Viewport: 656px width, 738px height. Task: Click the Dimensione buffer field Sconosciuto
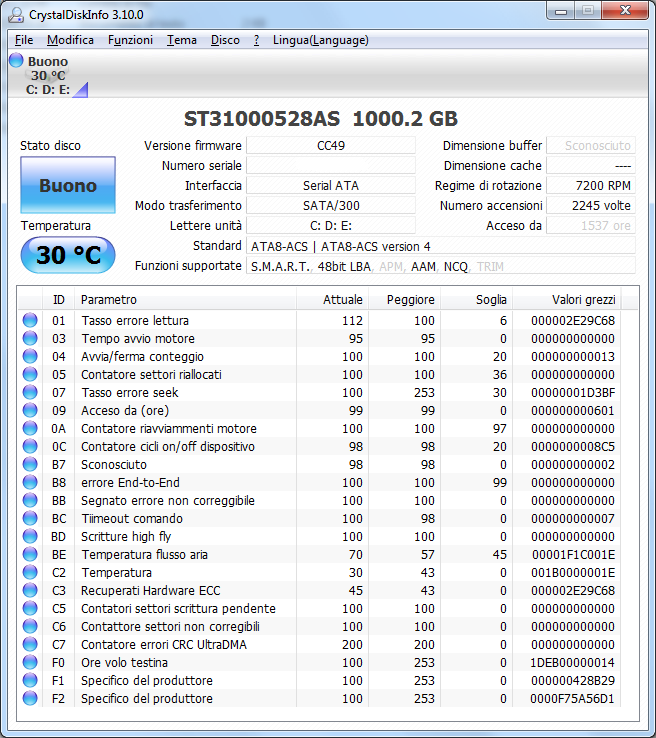(591, 145)
